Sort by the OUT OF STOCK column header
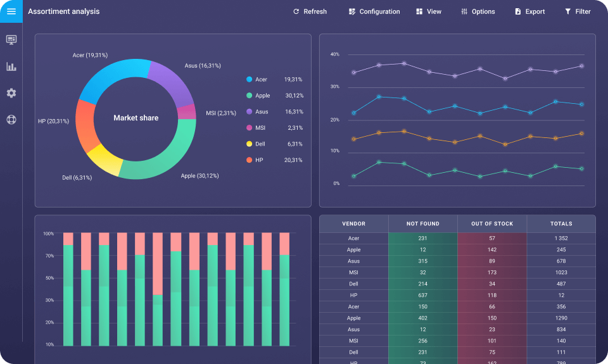Screen dimensions: 608x364 pos(492,223)
